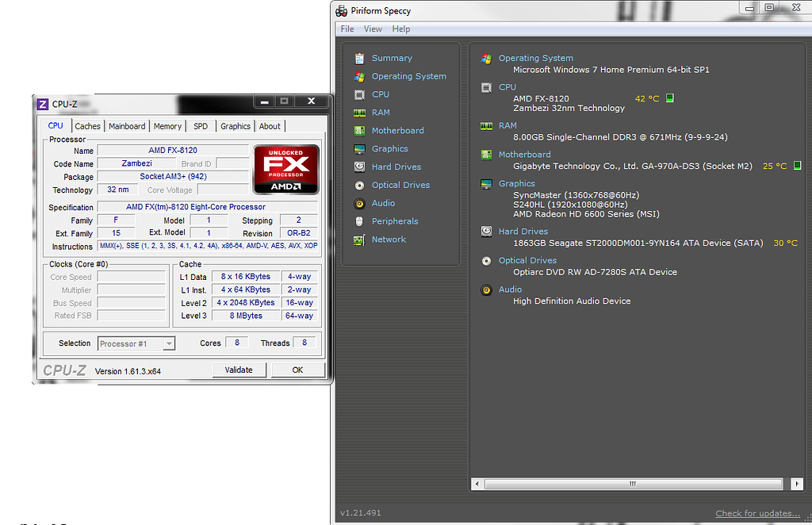The width and height of the screenshot is (812, 525).
Task: Click the Summary icon in Speccy sidebar
Action: (359, 58)
